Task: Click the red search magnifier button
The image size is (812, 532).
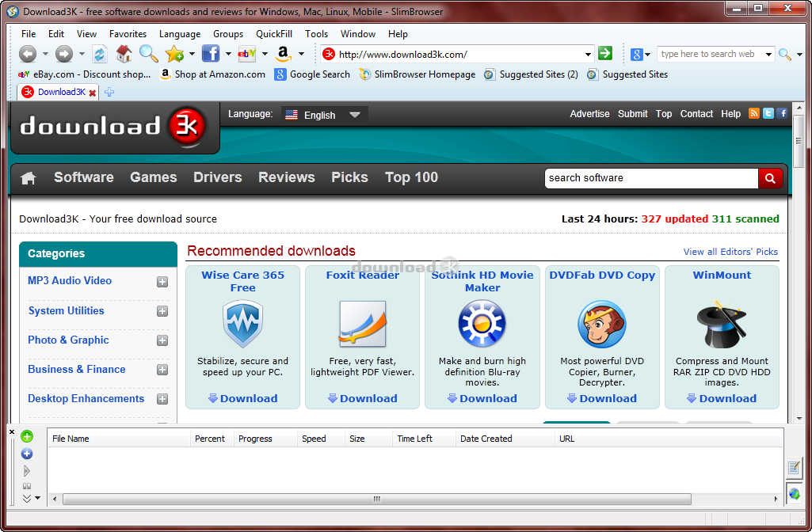Action: point(769,178)
